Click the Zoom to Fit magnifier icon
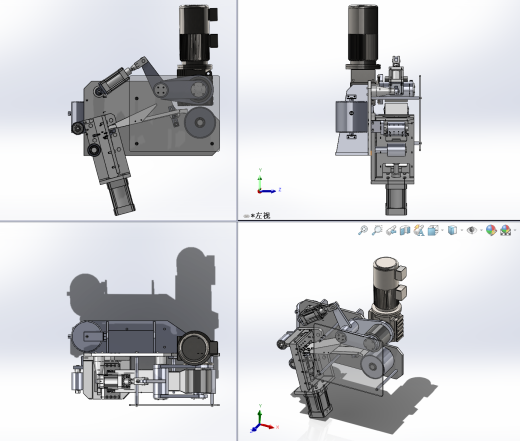This screenshot has width=520, height=441. [363, 230]
